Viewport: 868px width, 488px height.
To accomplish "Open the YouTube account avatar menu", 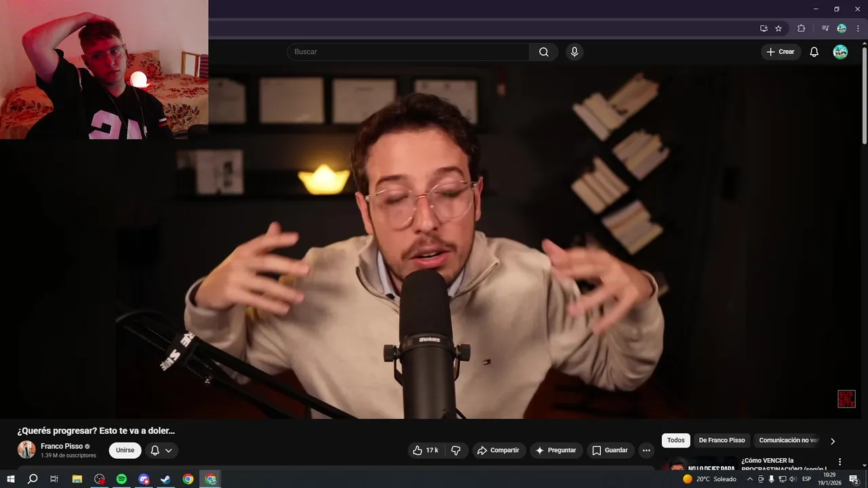I will pos(840,52).
